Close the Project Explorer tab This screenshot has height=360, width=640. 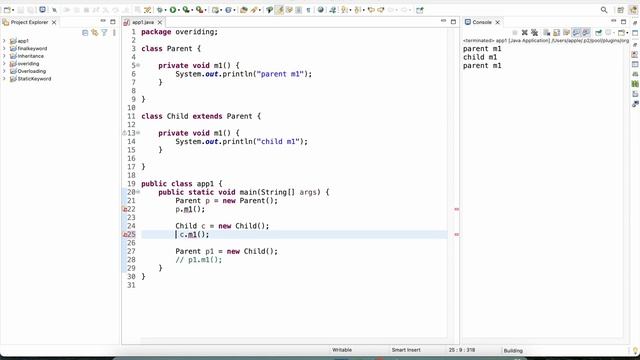54,22
